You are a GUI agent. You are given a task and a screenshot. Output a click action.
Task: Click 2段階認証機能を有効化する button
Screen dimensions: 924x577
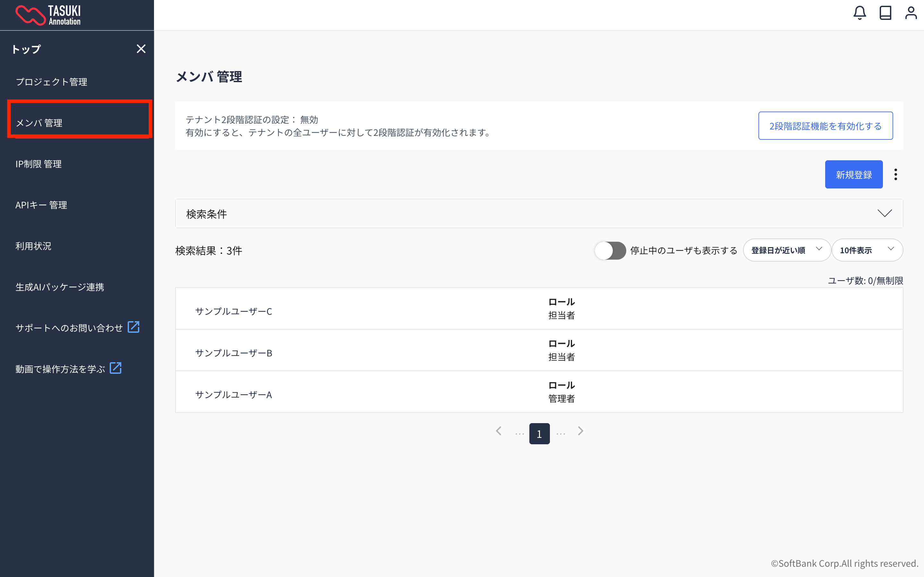[x=825, y=126]
